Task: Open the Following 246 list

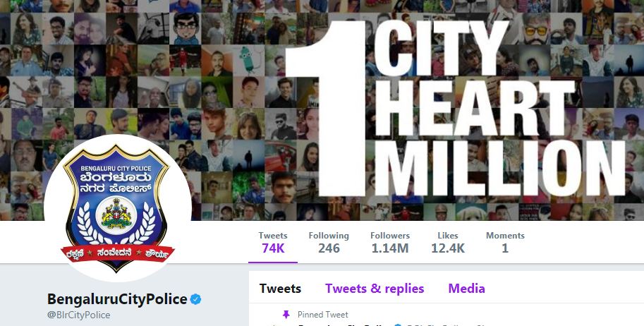Action: [x=329, y=242]
